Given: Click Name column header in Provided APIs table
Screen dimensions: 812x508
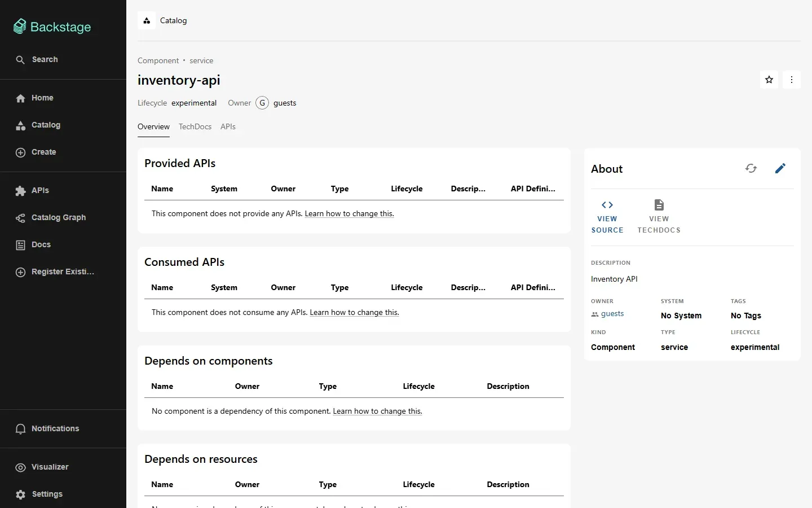Looking at the screenshot, I should (162, 189).
